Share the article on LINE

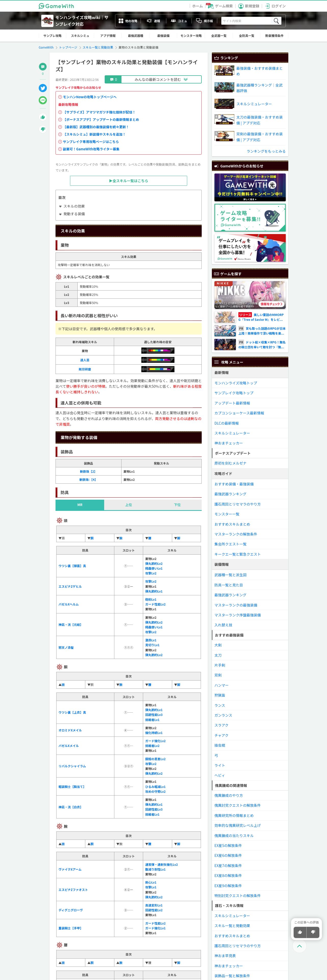pos(43,100)
